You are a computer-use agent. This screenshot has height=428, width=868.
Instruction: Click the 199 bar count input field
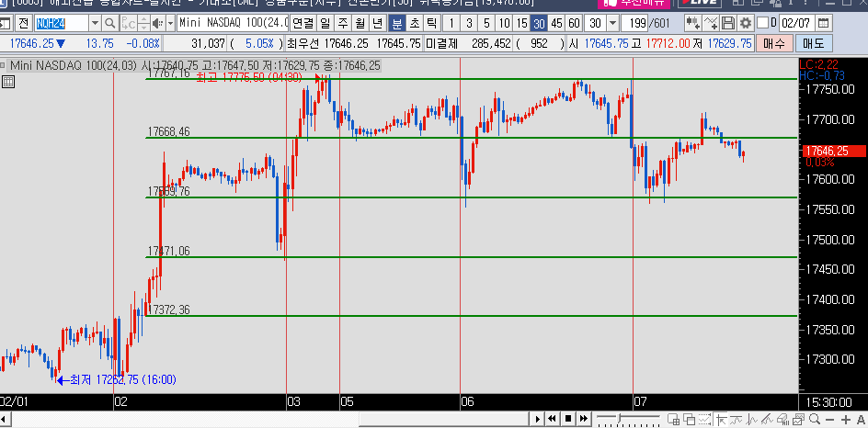pos(635,23)
